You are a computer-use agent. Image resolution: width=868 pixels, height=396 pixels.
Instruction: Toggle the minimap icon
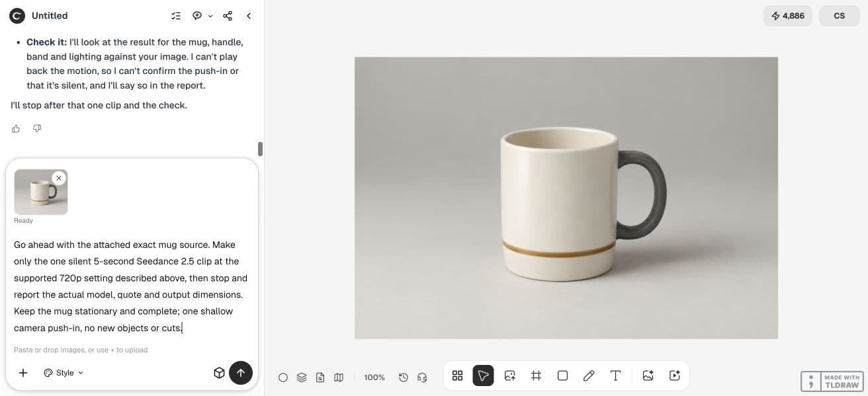(x=339, y=377)
